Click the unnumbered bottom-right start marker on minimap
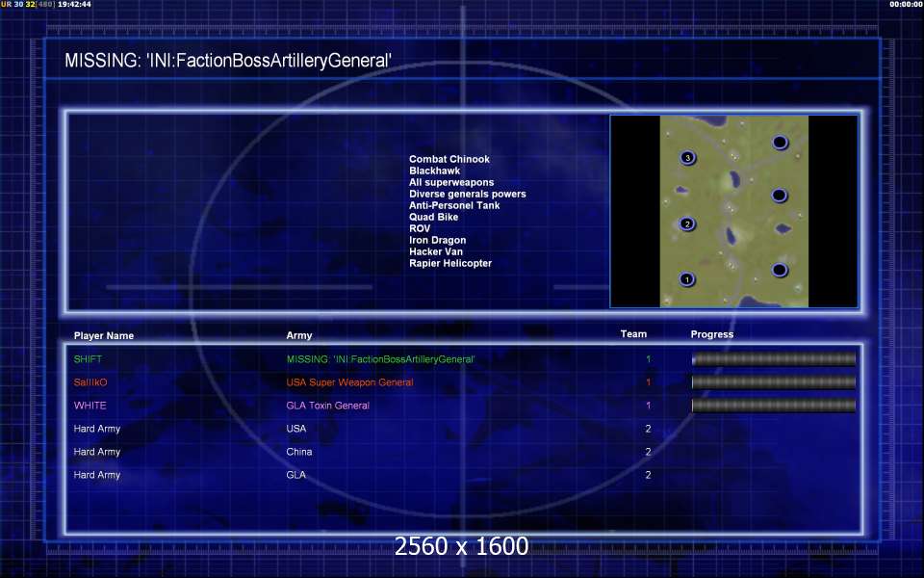This screenshot has width=924, height=578. click(780, 270)
